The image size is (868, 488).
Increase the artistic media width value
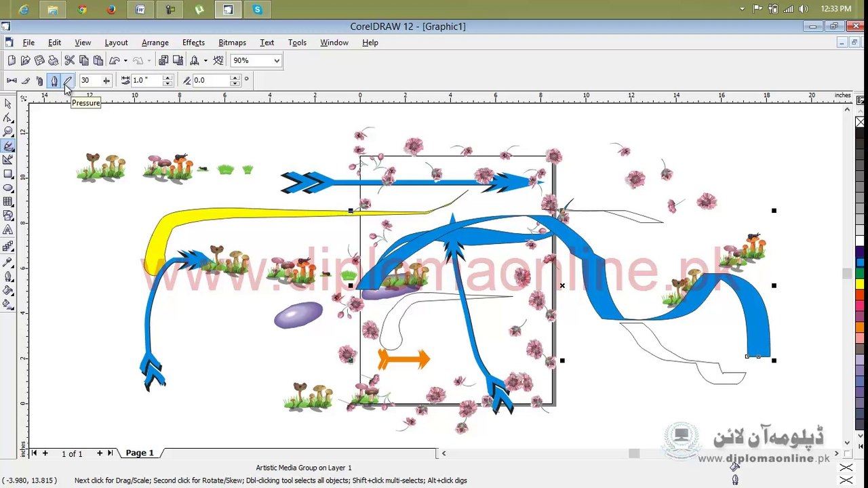pos(167,78)
